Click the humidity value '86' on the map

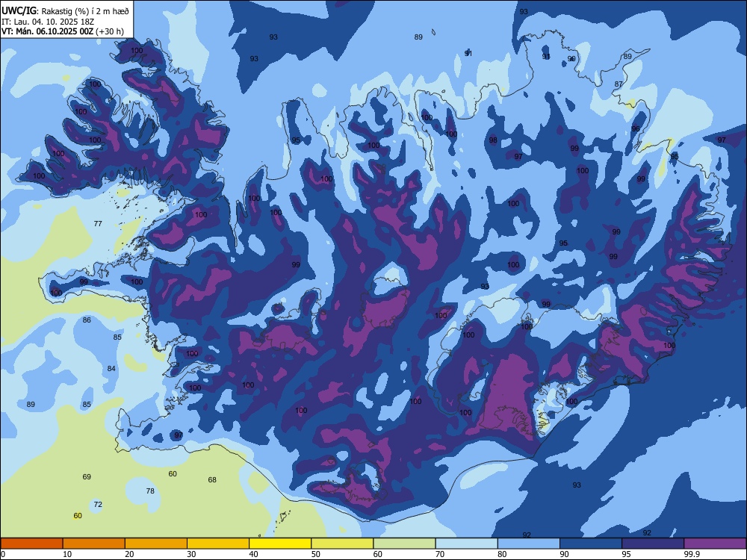click(87, 320)
